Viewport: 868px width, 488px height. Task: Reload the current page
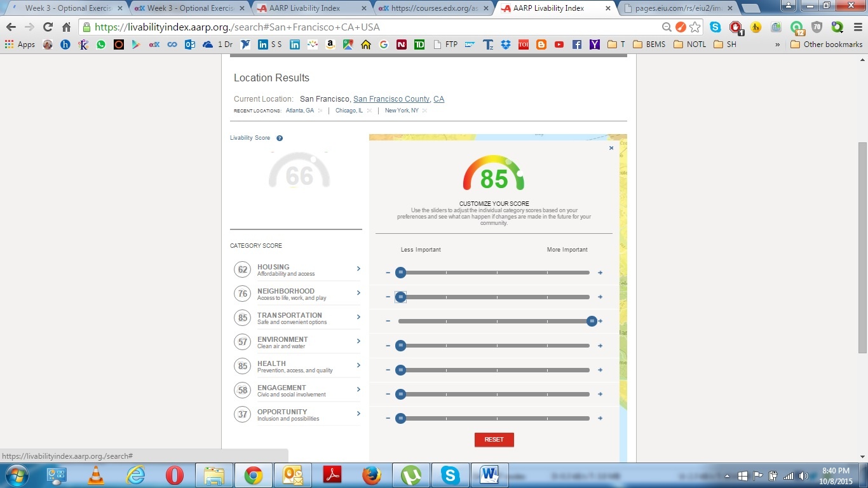click(x=48, y=27)
